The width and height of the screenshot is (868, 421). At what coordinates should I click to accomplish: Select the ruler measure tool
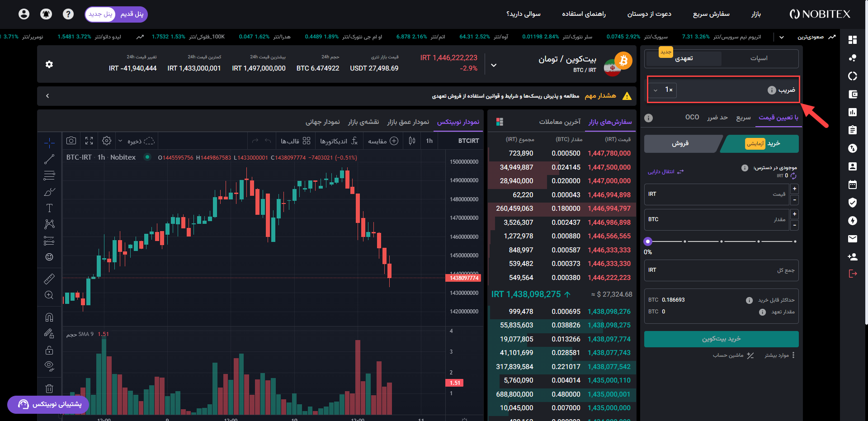49,279
